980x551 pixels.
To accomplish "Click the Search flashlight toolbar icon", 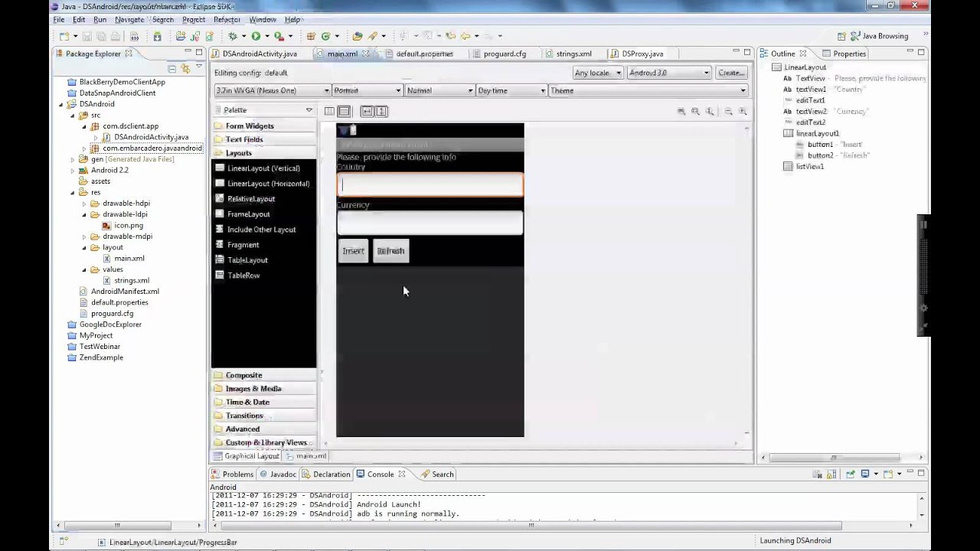I will pos(373,36).
